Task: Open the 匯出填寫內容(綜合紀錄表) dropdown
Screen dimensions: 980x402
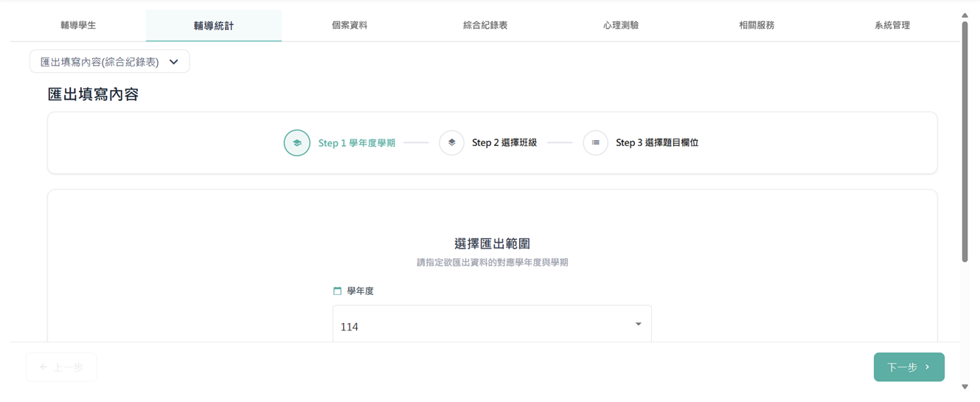Action: pyautogui.click(x=110, y=62)
